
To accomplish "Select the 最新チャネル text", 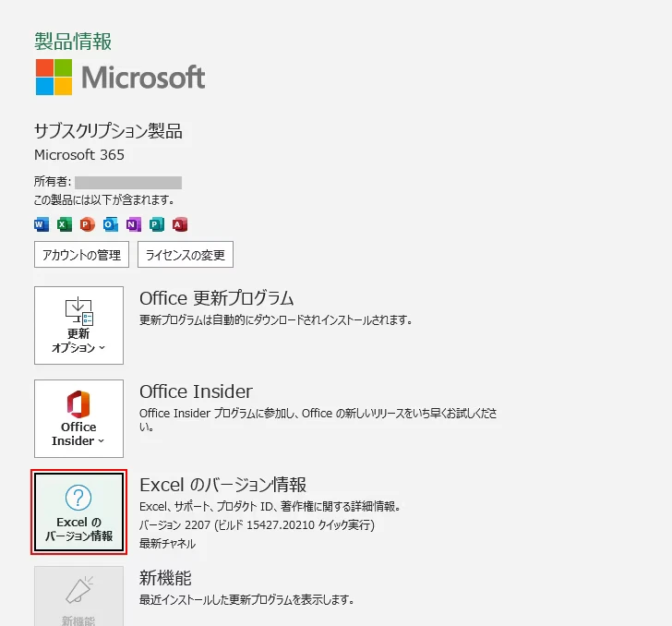I will click(168, 544).
